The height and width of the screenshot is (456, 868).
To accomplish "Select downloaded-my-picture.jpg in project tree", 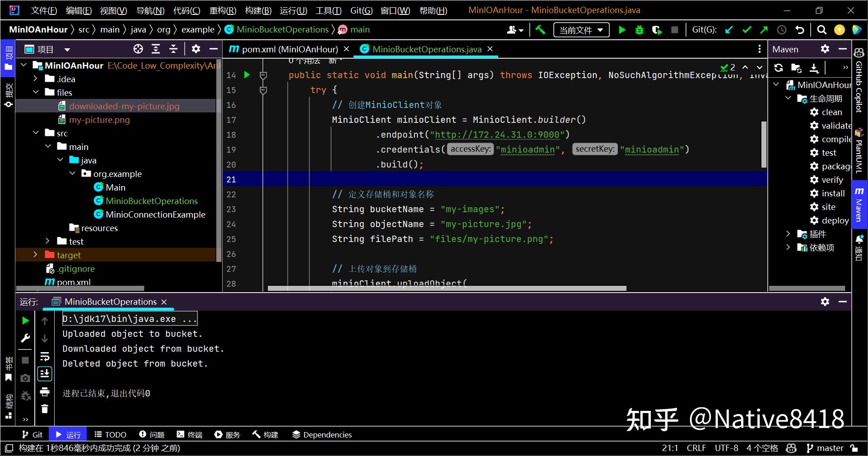I will coord(124,106).
